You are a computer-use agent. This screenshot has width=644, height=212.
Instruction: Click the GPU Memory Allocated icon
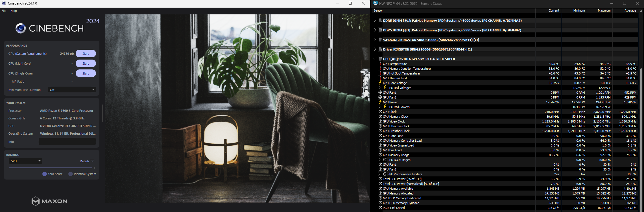point(380,193)
